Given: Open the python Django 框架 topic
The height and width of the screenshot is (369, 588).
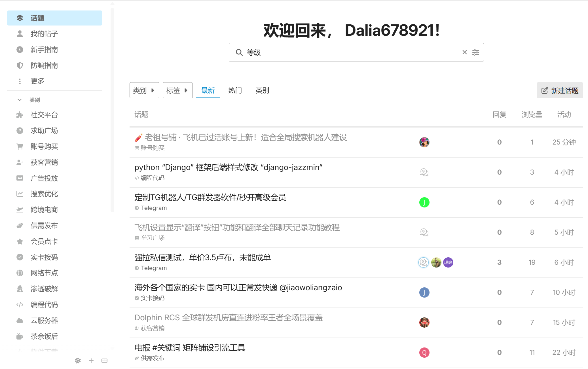Looking at the screenshot, I should coord(228,167).
